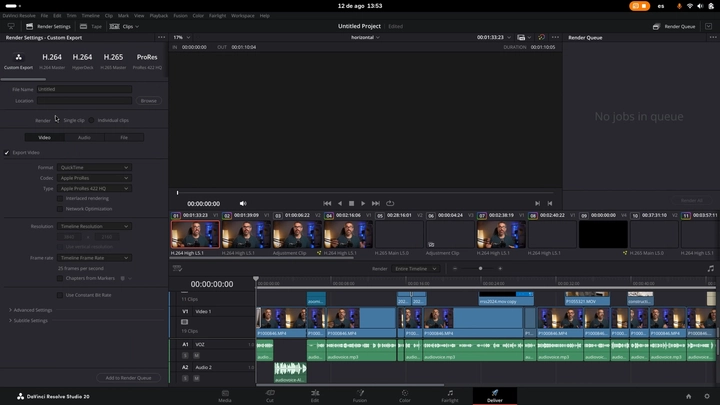Open Render Settings options three-dot menu
Viewport: 720px width, 405px height.
click(x=161, y=37)
